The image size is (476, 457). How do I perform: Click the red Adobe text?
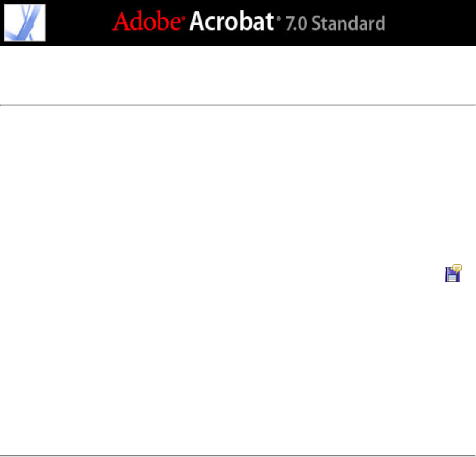146,21
